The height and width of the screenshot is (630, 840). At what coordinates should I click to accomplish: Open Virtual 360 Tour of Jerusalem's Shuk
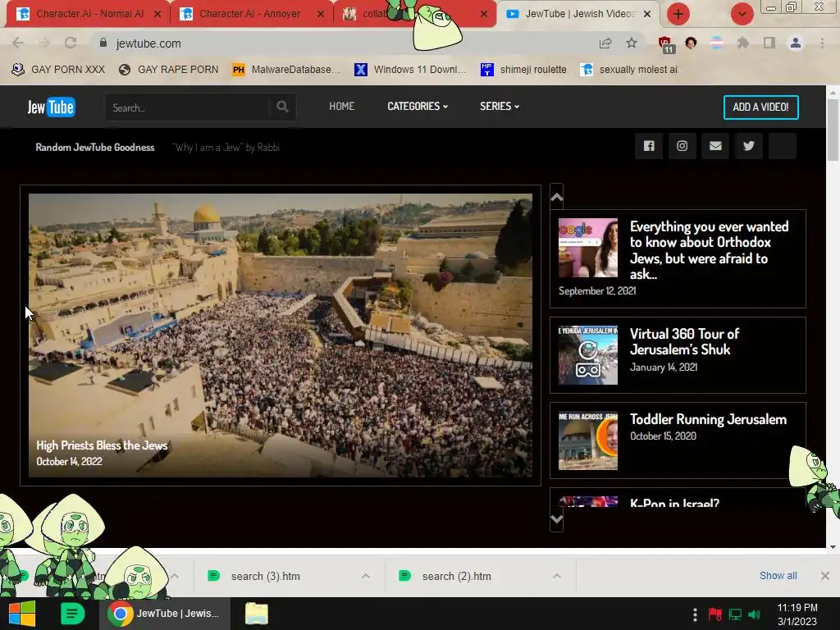click(684, 342)
